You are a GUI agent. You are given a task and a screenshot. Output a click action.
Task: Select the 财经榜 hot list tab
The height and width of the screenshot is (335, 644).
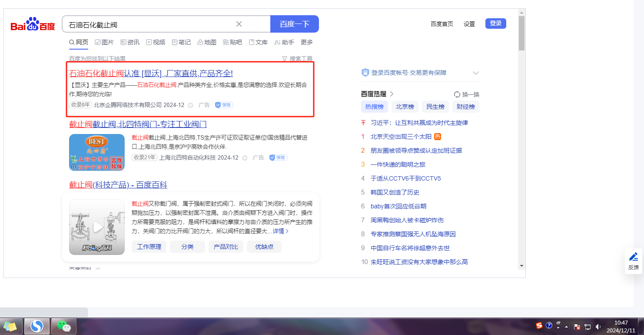[465, 107]
